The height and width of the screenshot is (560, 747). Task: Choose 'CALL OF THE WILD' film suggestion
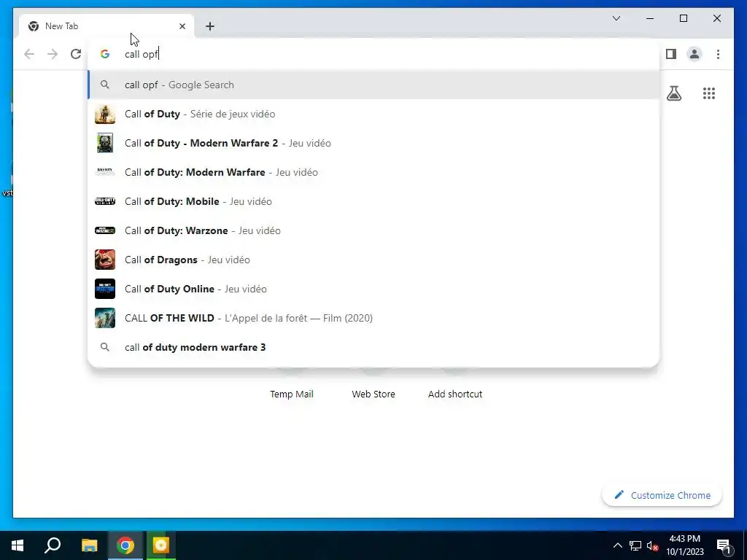(x=373, y=318)
